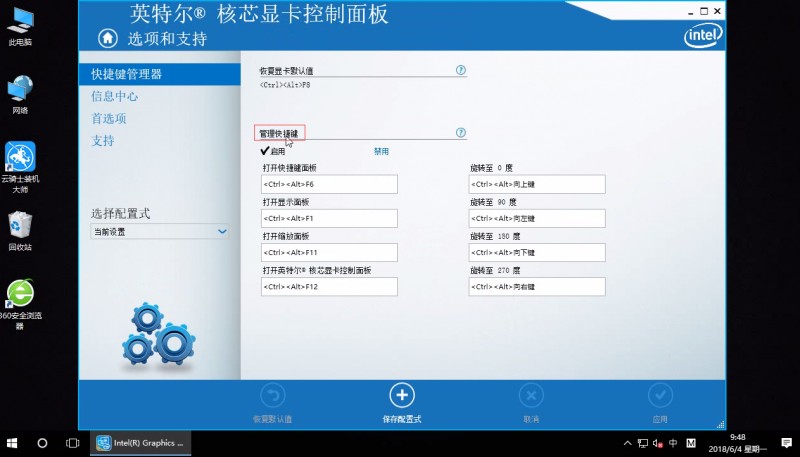
Task: Click the M input method tray icon
Action: tap(691, 443)
